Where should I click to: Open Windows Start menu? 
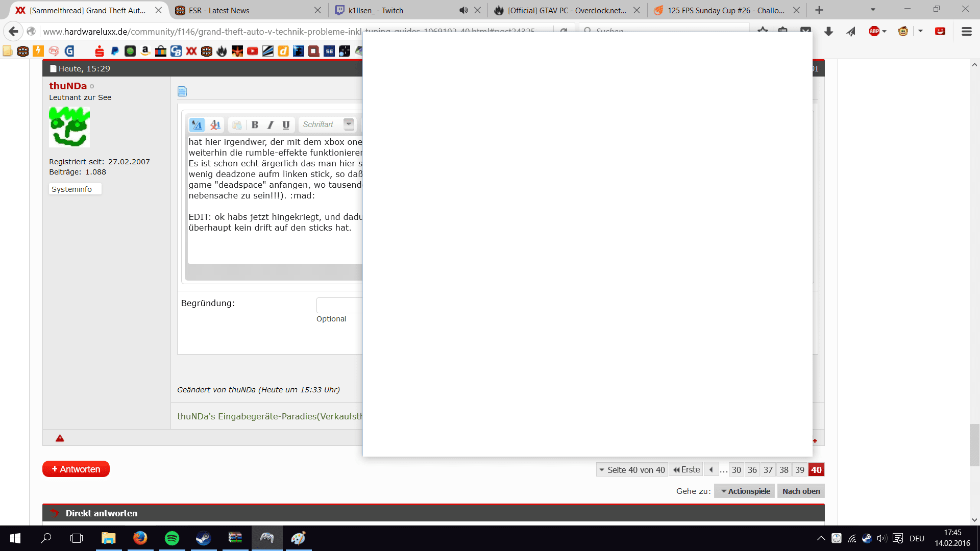click(x=15, y=538)
